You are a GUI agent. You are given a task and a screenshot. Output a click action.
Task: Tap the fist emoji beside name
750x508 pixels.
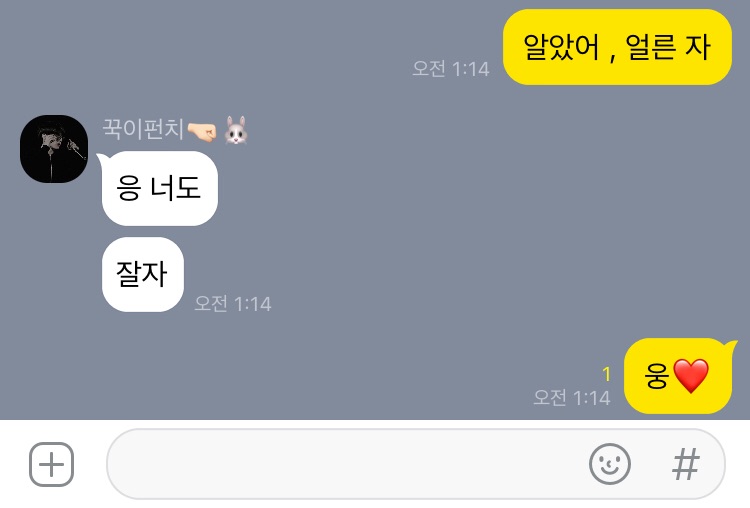201,131
